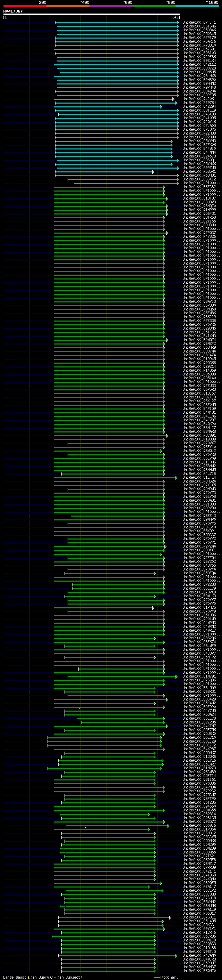Open hit UniRef100_P57691

pos(199,49)
